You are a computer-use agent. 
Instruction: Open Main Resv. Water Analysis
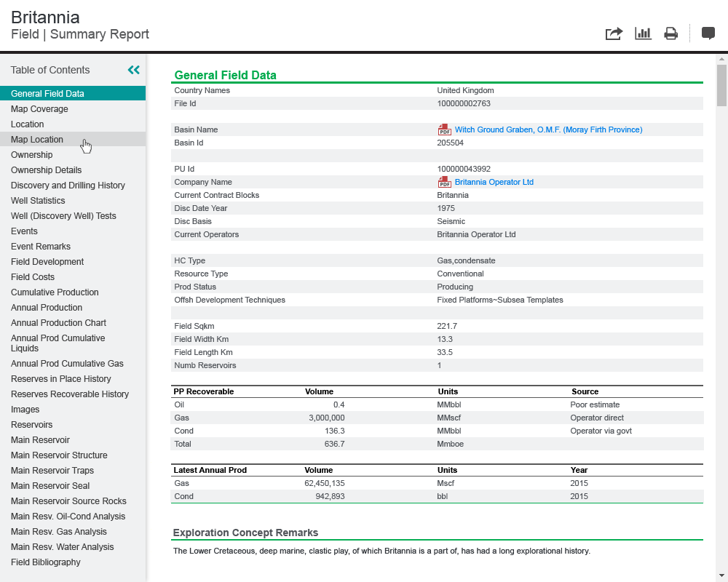(x=62, y=548)
